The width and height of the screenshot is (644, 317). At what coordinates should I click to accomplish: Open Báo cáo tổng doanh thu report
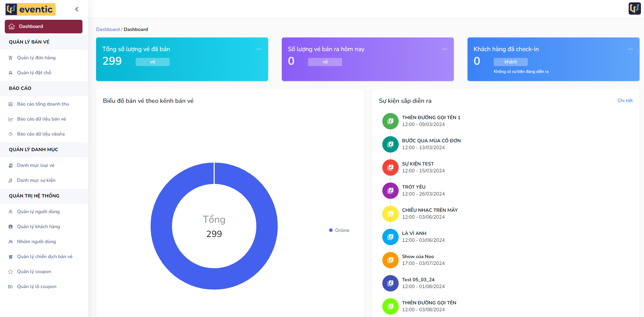(x=43, y=104)
